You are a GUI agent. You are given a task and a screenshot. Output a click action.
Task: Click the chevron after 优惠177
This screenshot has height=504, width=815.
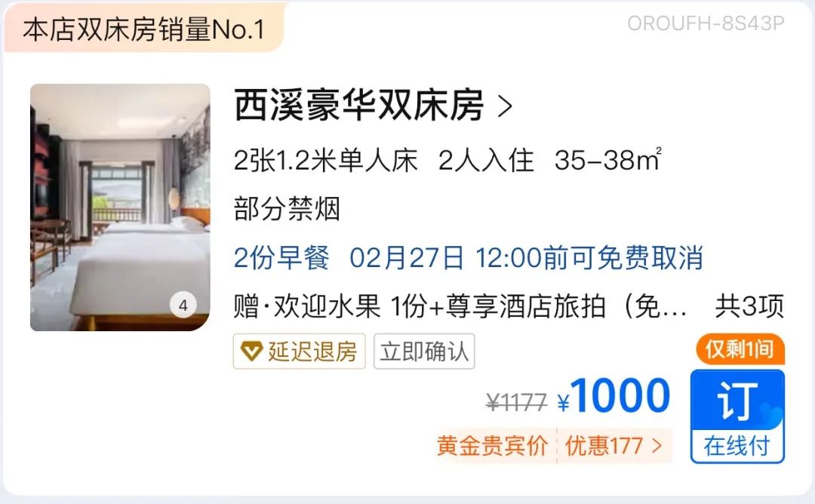tap(657, 446)
